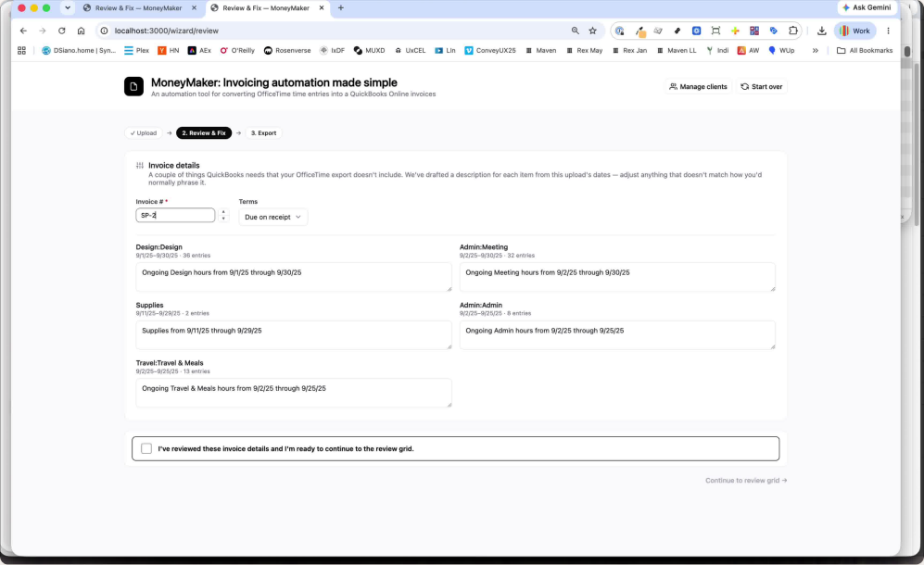
Task: Open the AW bookmark
Action: coord(749,51)
